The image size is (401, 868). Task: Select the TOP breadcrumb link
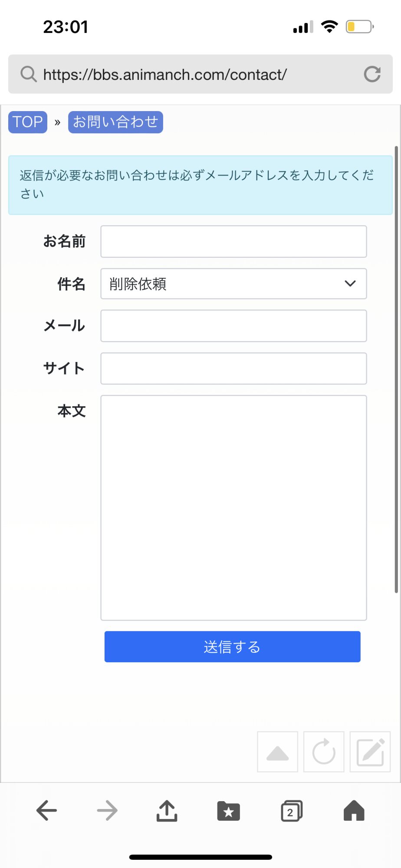click(x=28, y=122)
